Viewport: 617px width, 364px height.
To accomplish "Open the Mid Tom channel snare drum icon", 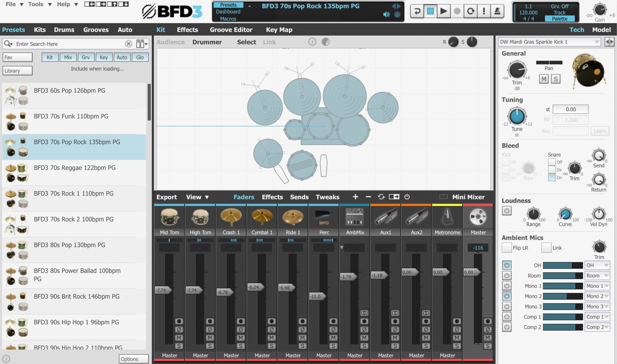I will coord(169,216).
